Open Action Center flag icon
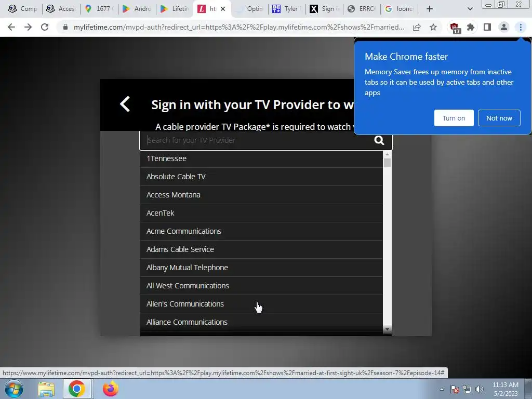 click(x=455, y=389)
